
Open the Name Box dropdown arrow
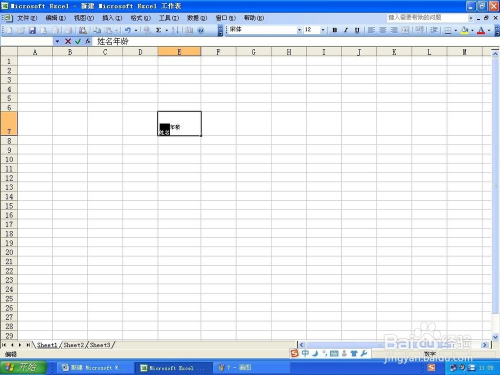(x=57, y=41)
